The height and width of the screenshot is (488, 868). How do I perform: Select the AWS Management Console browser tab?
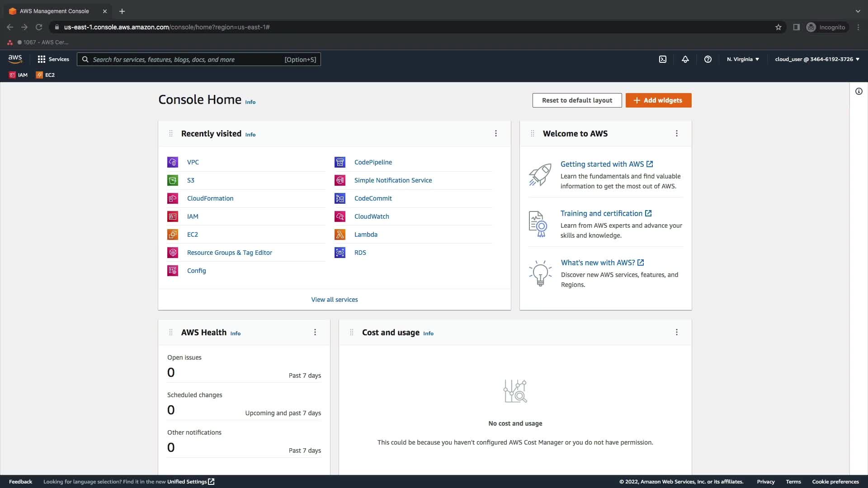54,11
